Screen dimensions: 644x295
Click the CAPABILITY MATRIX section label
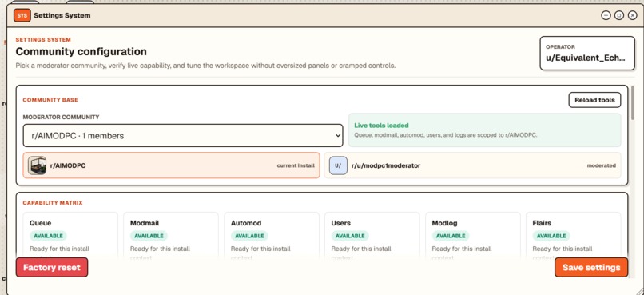coord(53,203)
